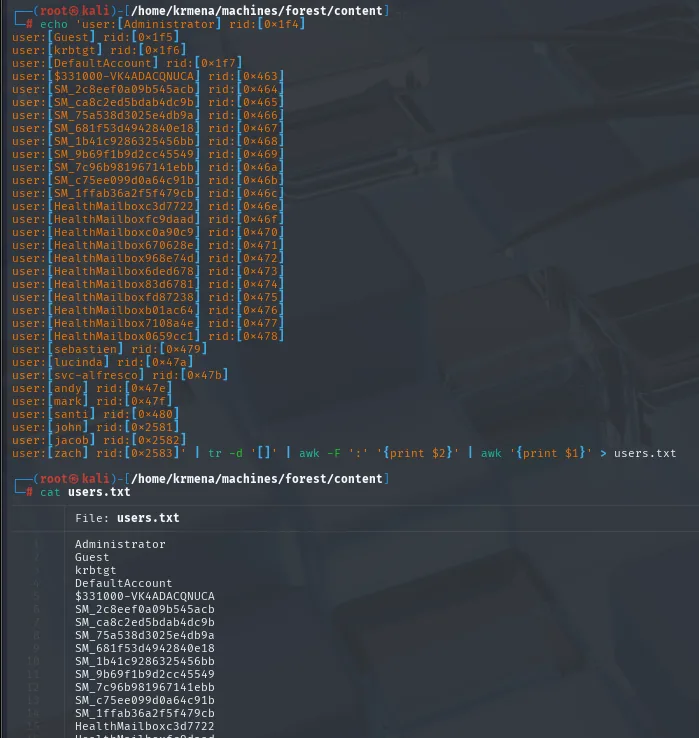This screenshot has width=699, height=738.
Task: Select rid value 0x1f6 beside krbtgt
Action: (x=163, y=50)
